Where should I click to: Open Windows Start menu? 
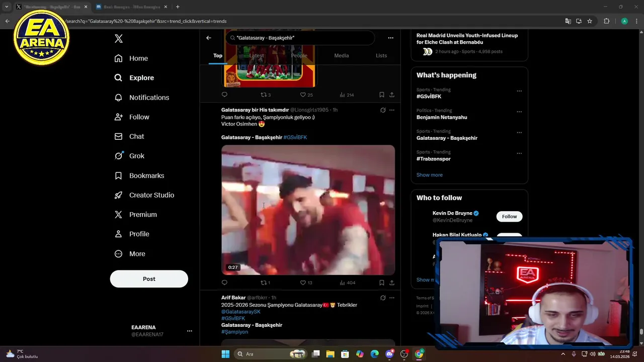point(225,354)
